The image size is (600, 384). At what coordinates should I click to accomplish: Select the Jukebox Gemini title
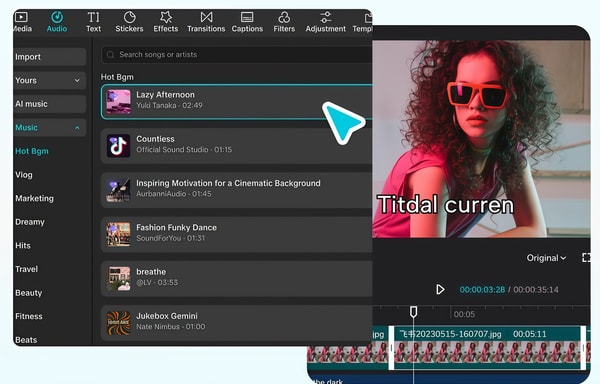coord(167,316)
